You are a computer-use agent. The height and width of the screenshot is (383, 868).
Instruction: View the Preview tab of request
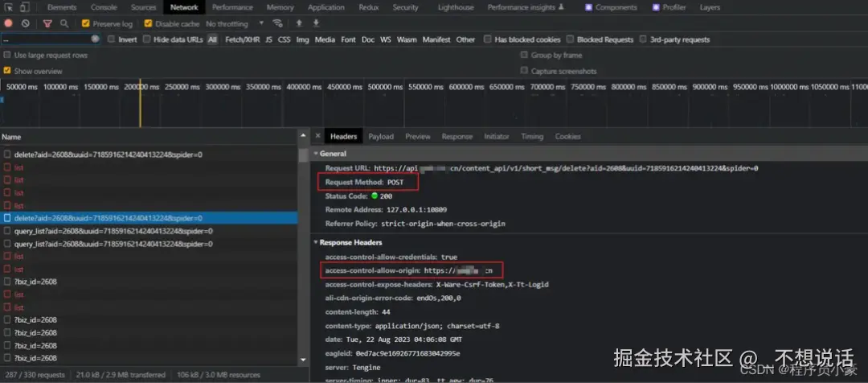click(417, 136)
